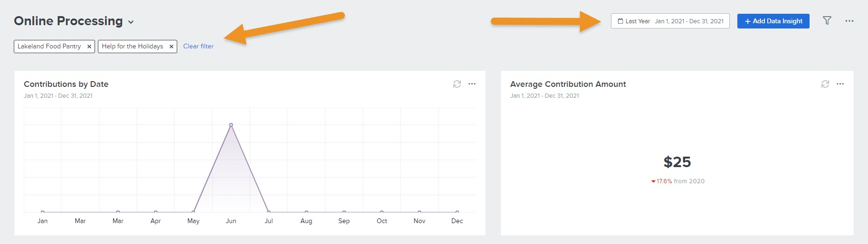Refresh the Contributions by Date chart
868x244 pixels.
tap(457, 84)
